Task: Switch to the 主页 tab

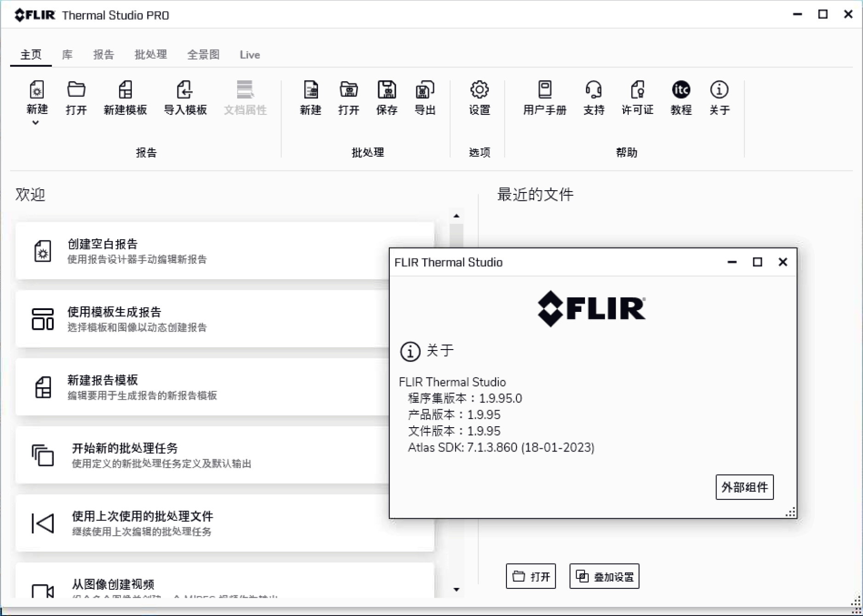Action: coord(31,55)
